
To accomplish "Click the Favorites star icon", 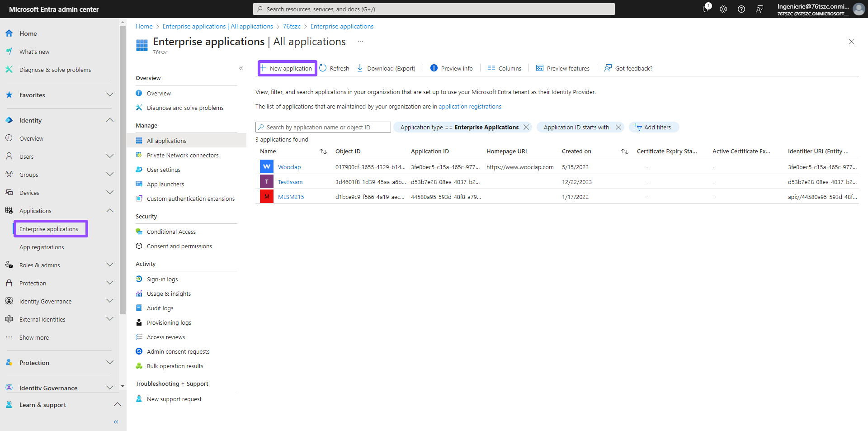I will [x=9, y=95].
